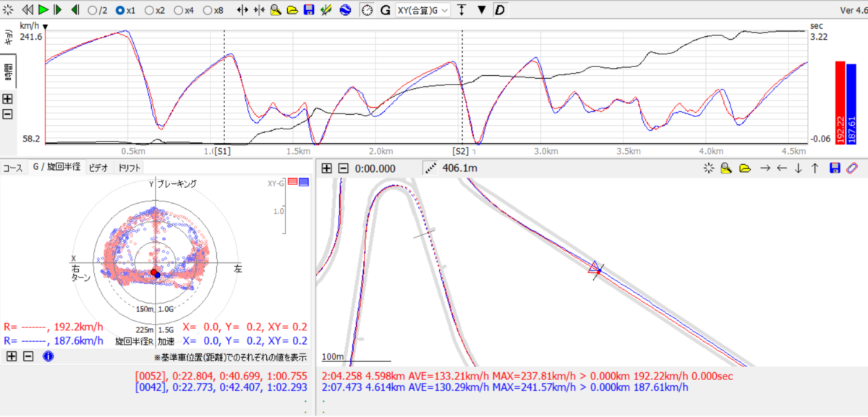Screen dimensions: 868x417
Task: Select the /2 playback speed radio button
Action: click(x=92, y=11)
